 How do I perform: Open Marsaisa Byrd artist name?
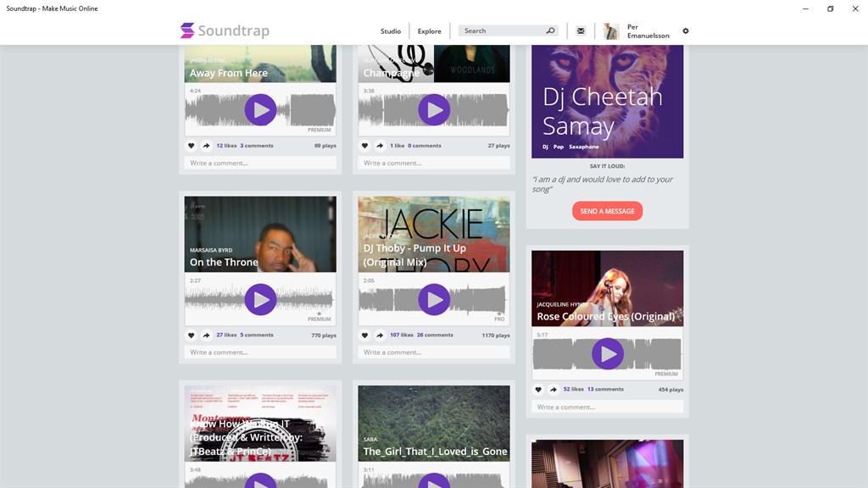coord(211,250)
